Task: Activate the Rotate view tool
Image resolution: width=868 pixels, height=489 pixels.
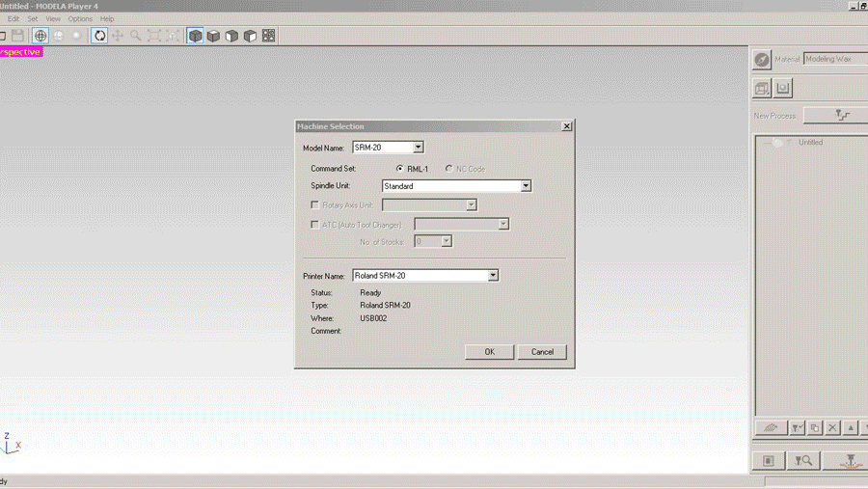Action: click(99, 36)
